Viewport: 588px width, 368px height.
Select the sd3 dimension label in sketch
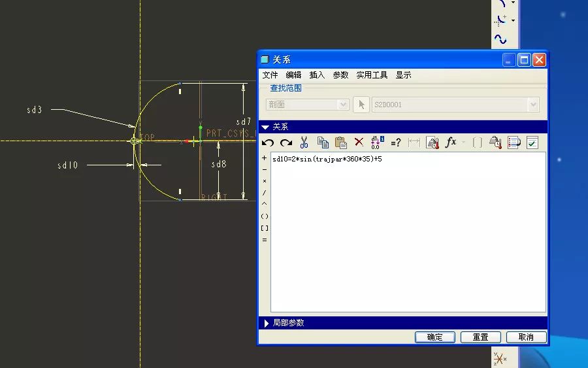coord(34,110)
